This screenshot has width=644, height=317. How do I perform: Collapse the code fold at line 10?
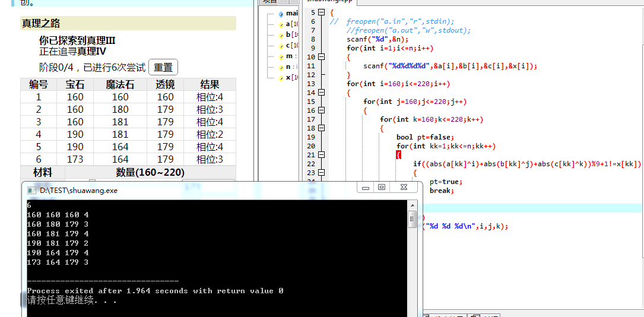point(321,57)
